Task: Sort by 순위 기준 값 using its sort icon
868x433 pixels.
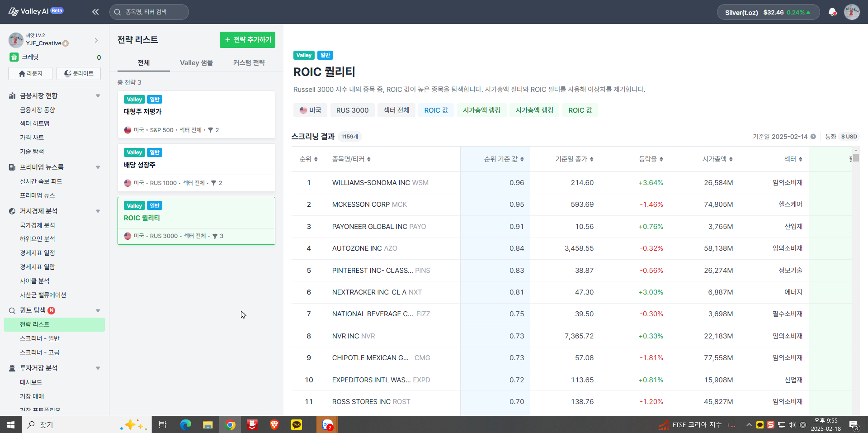Action: pos(522,159)
